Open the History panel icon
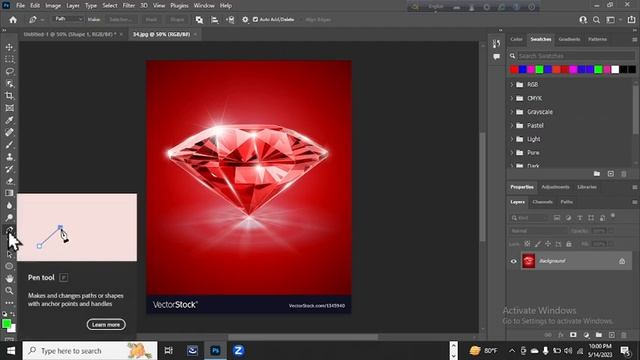The height and width of the screenshot is (360, 640). pyautogui.click(x=496, y=44)
